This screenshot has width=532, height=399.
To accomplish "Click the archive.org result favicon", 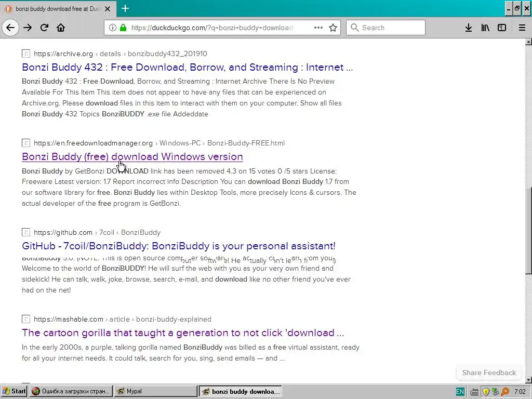I will coord(26,54).
